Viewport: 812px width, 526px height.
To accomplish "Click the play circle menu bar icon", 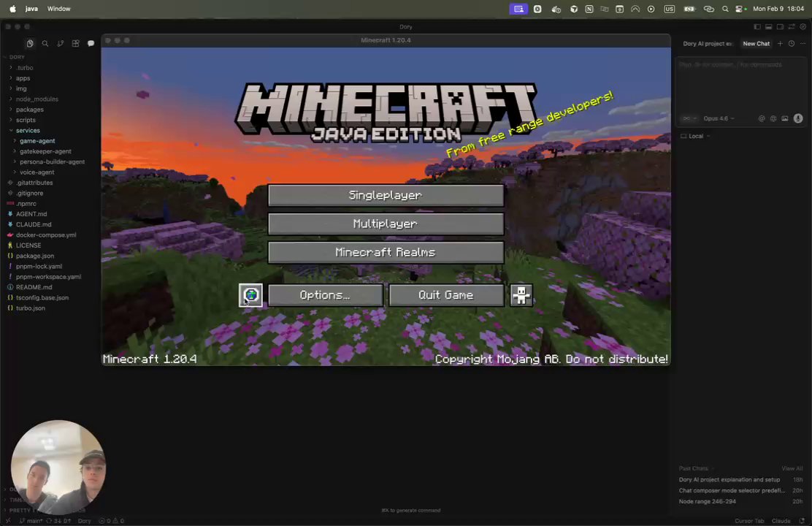I will (x=651, y=9).
